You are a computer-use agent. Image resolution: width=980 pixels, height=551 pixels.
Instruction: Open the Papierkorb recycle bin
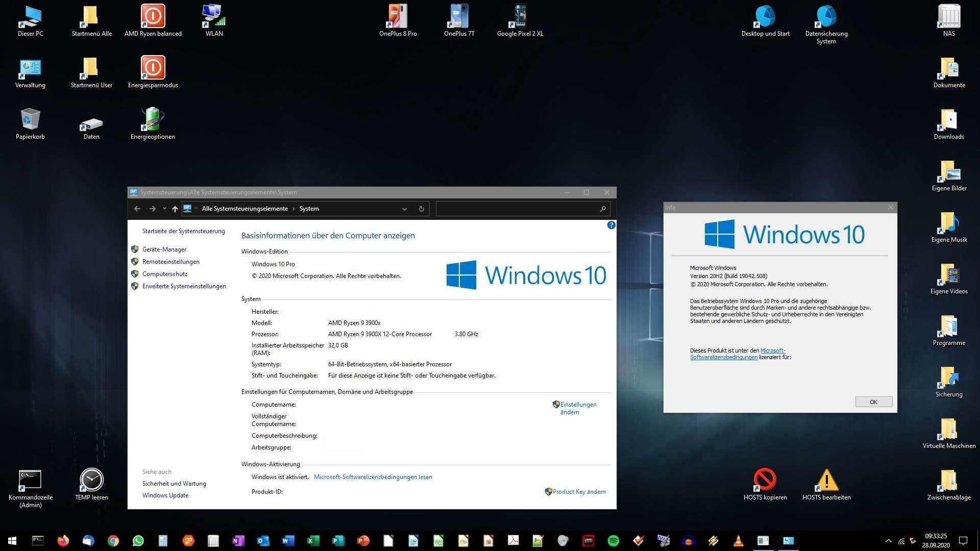[x=30, y=124]
